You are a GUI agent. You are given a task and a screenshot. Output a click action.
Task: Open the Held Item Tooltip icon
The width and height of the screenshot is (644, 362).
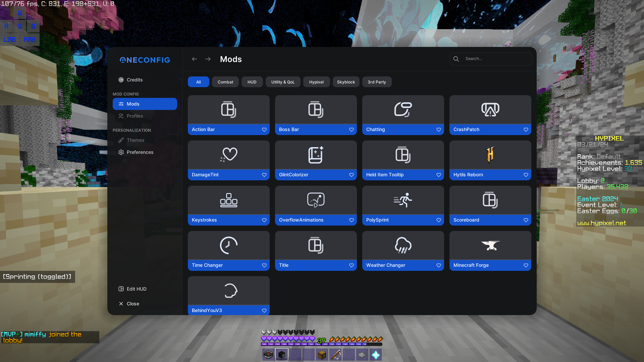pyautogui.click(x=403, y=155)
